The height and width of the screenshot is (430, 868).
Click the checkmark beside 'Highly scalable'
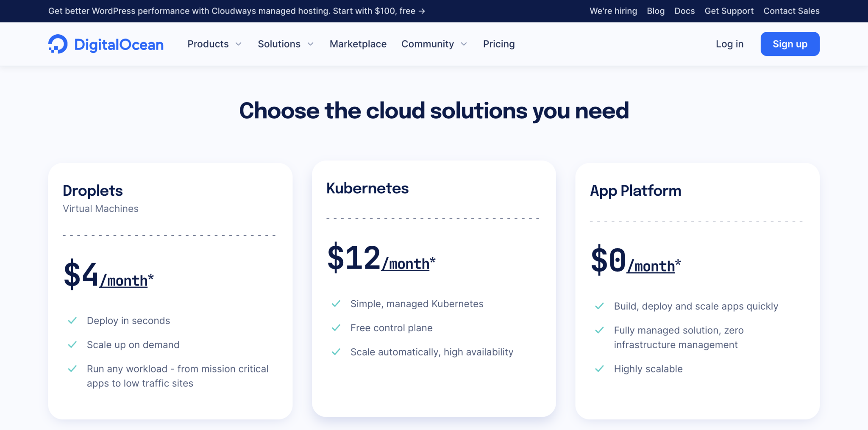pos(600,369)
